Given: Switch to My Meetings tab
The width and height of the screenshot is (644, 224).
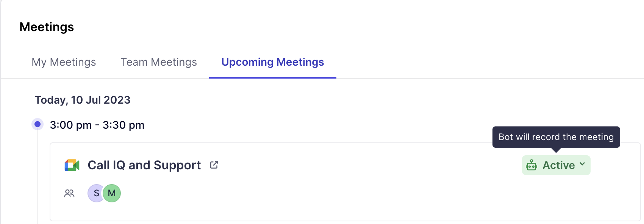Looking at the screenshot, I should tap(64, 62).
